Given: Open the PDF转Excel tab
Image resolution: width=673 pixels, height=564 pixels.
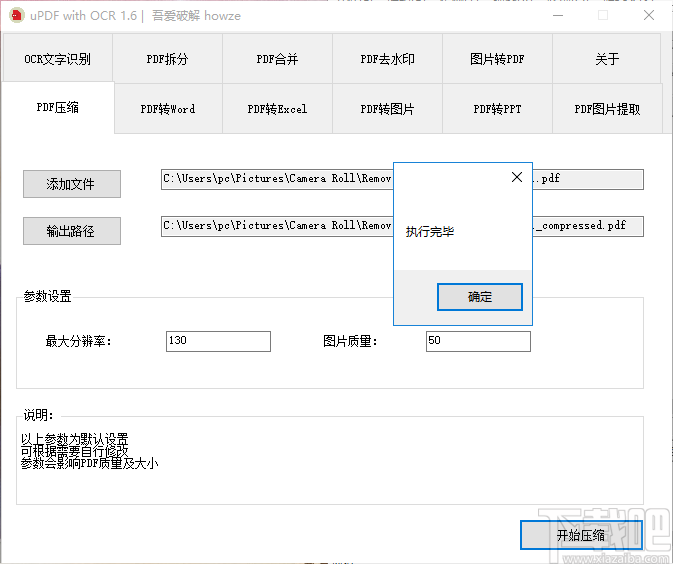Looking at the screenshot, I should (277, 109).
